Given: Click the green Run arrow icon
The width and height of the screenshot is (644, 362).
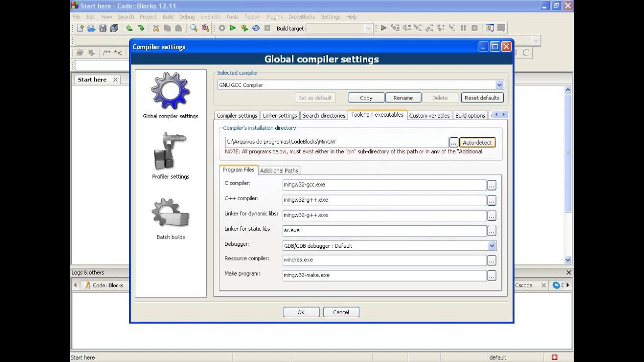Looking at the screenshot, I should (233, 28).
